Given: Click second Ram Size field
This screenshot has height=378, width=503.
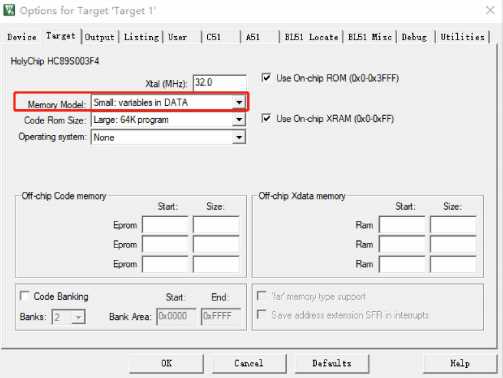Looking at the screenshot, I should click(453, 244).
